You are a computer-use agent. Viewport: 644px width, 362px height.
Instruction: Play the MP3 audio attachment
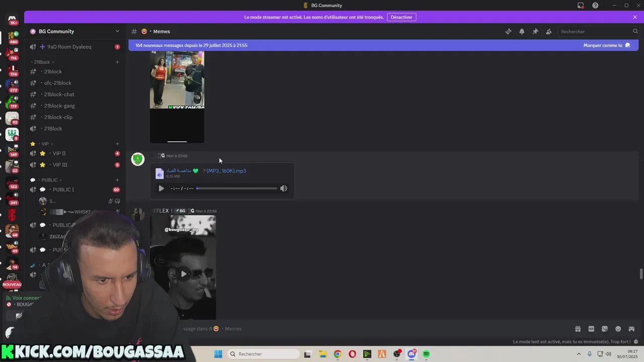[x=161, y=189]
